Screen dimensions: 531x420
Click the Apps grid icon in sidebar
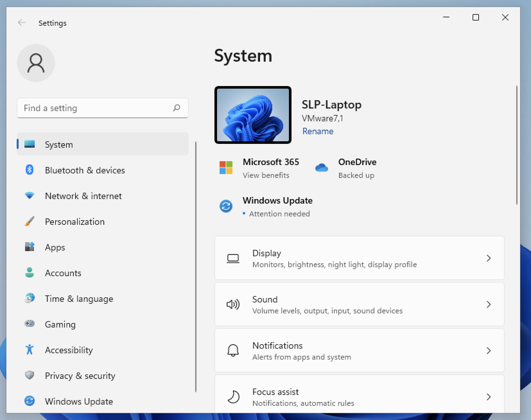pos(30,247)
